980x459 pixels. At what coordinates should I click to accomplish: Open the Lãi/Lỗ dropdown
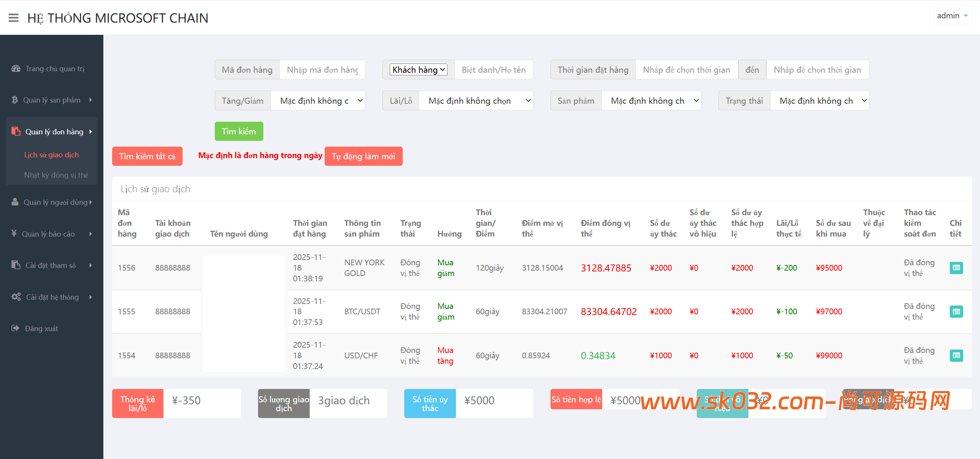point(476,101)
